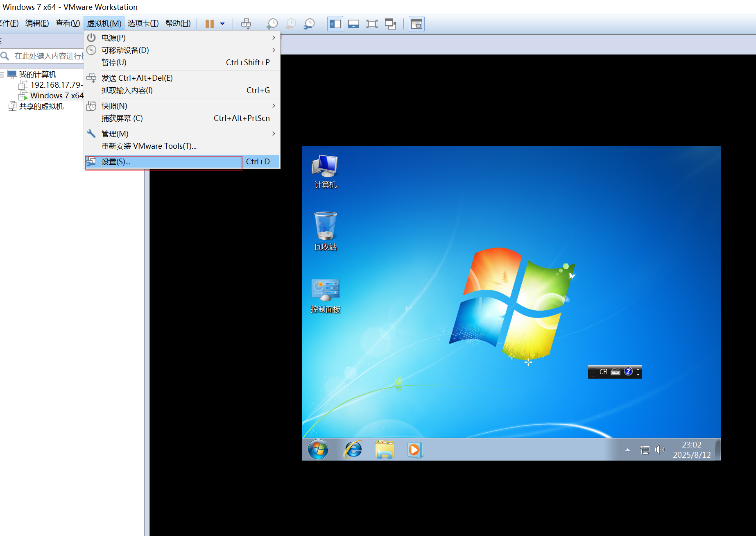The image size is (756, 536).
Task: Collapse the 我的计算机 tree node
Action: 2,75
